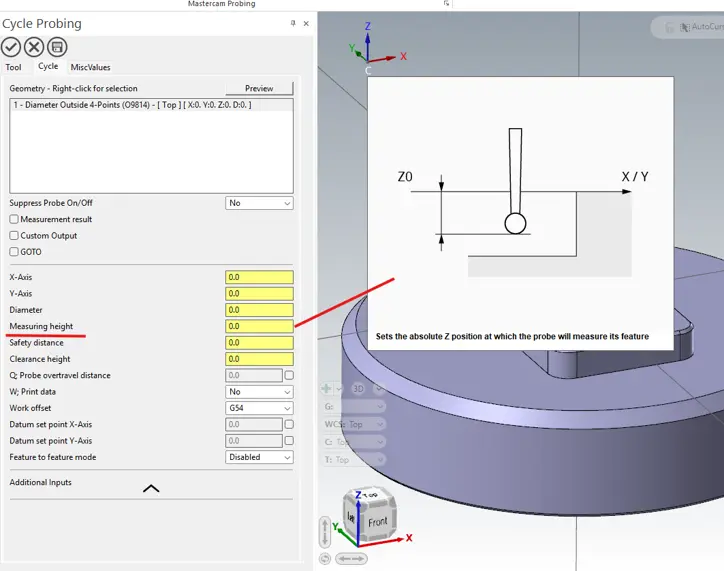Click the Safety distance value field
This screenshot has height=571, width=724.
[259, 343]
